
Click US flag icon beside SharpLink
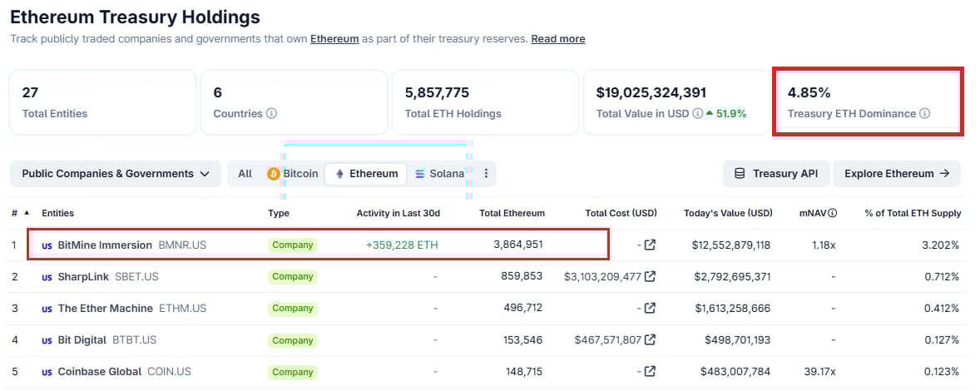tap(47, 277)
